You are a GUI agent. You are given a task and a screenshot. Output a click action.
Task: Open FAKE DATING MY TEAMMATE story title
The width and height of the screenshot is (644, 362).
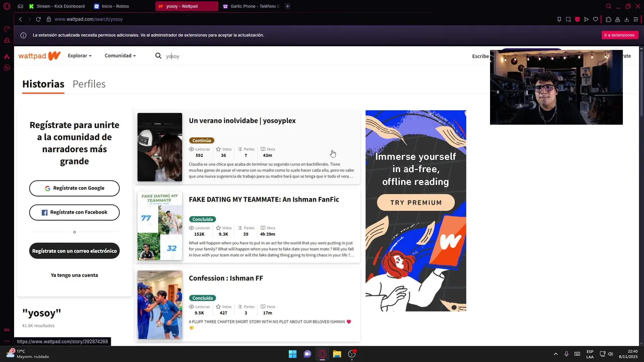264,200
